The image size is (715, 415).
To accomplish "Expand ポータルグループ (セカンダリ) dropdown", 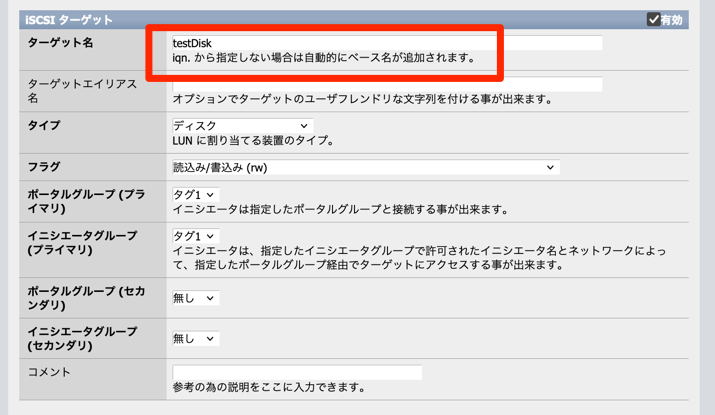I will pyautogui.click(x=195, y=298).
